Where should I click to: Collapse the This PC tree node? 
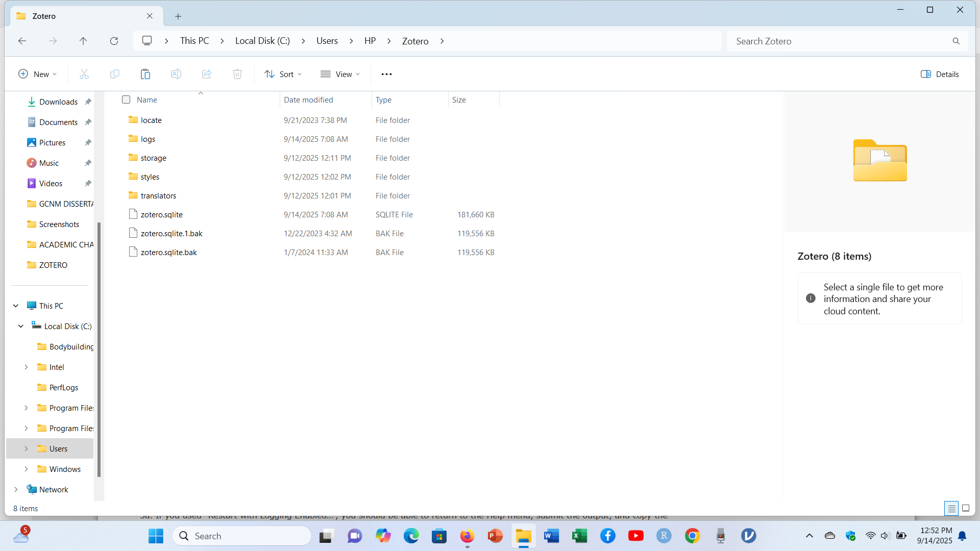coord(16,306)
